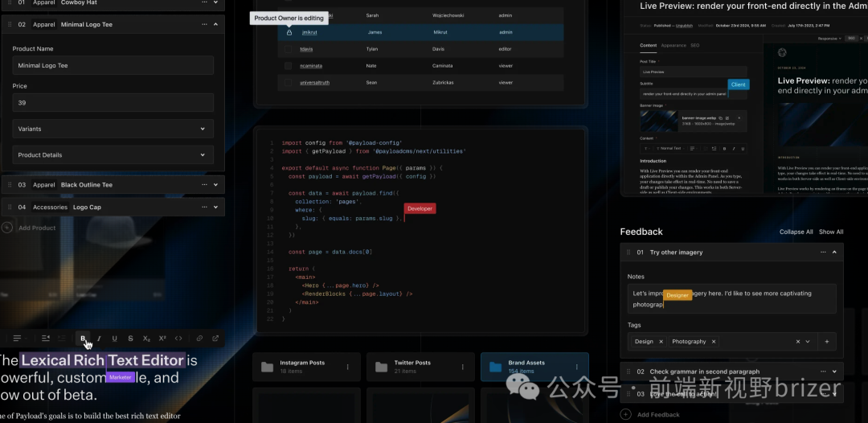Apply strikethrough formatting in the Lexical toolbar
Image resolution: width=868 pixels, height=423 pixels.
pyautogui.click(x=131, y=339)
